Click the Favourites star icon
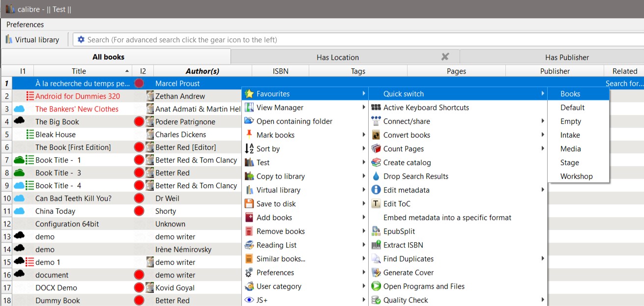The image size is (644, 306). coord(249,94)
